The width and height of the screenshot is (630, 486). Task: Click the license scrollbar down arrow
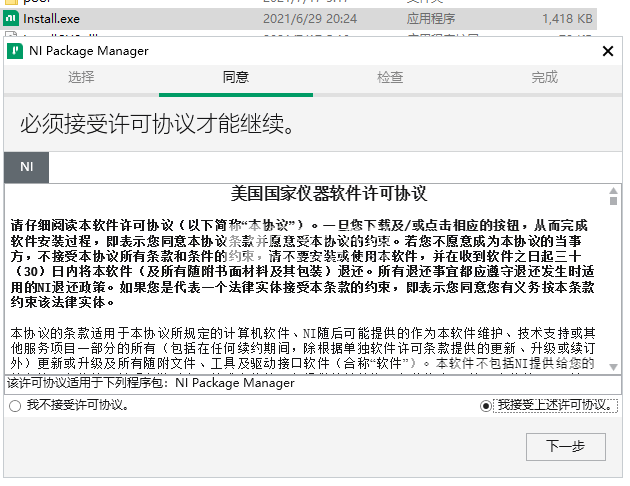(x=613, y=367)
